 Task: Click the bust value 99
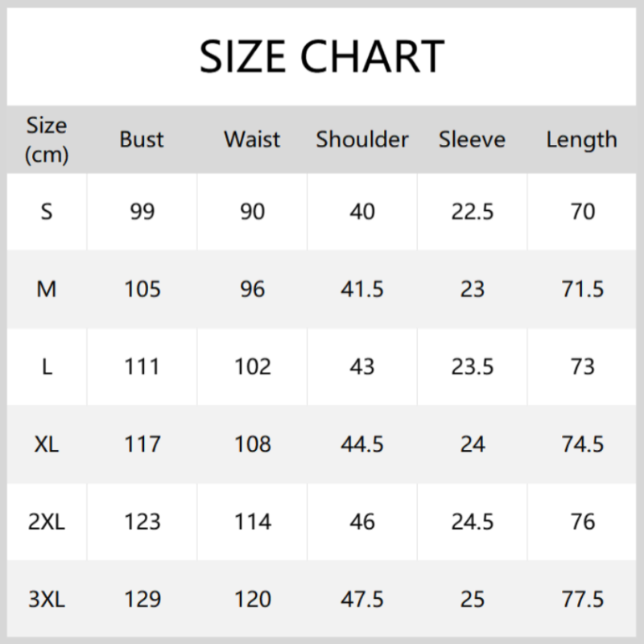142,212
